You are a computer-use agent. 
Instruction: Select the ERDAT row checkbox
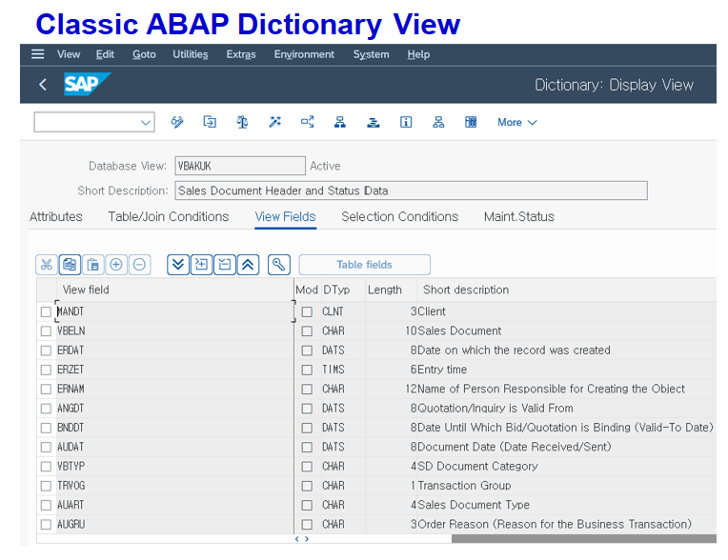click(46, 350)
